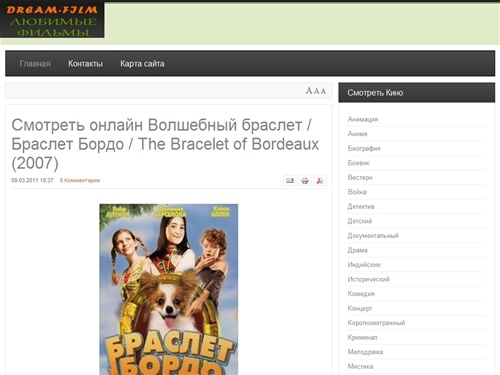
Task: Open the Детский category
Action: click(x=360, y=221)
